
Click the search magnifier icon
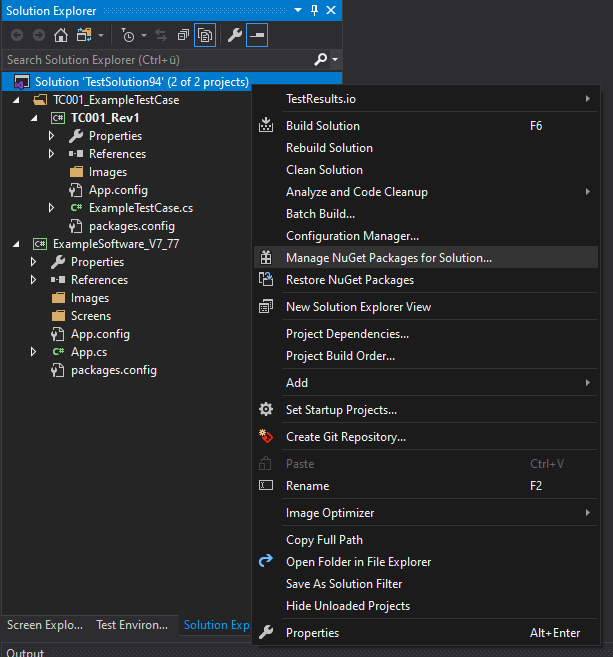pyautogui.click(x=321, y=59)
